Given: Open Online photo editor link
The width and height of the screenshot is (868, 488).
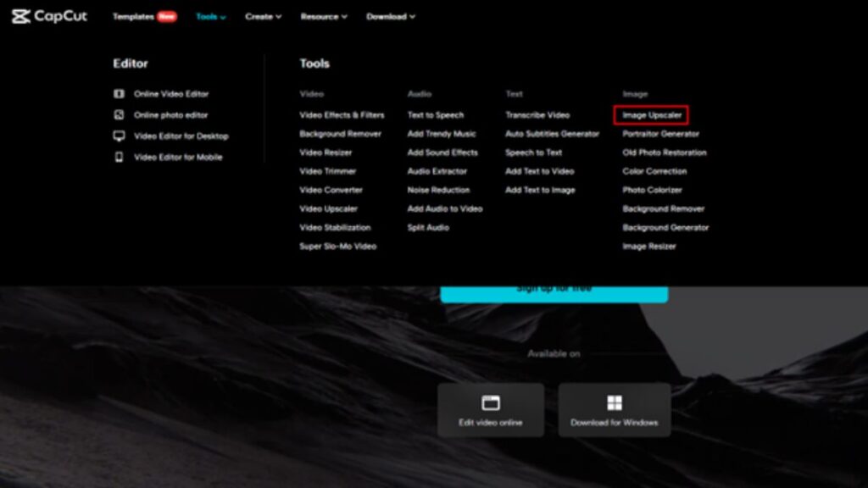Looking at the screenshot, I should [170, 115].
